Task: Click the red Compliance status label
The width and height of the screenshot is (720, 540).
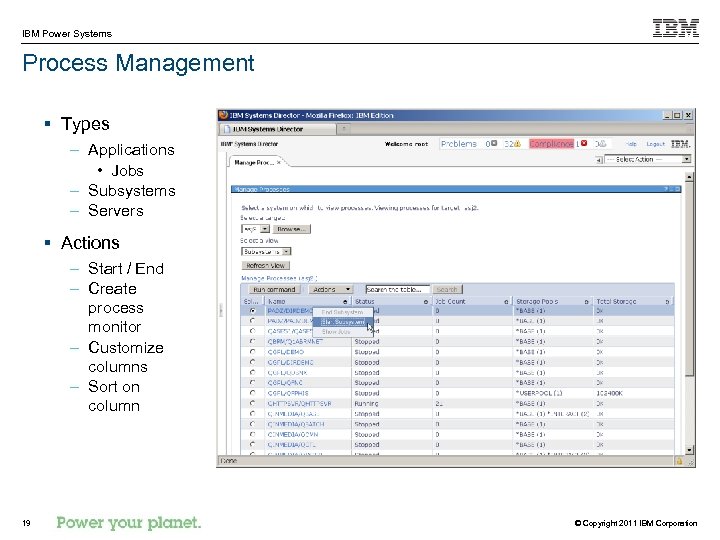Action: [x=551, y=144]
